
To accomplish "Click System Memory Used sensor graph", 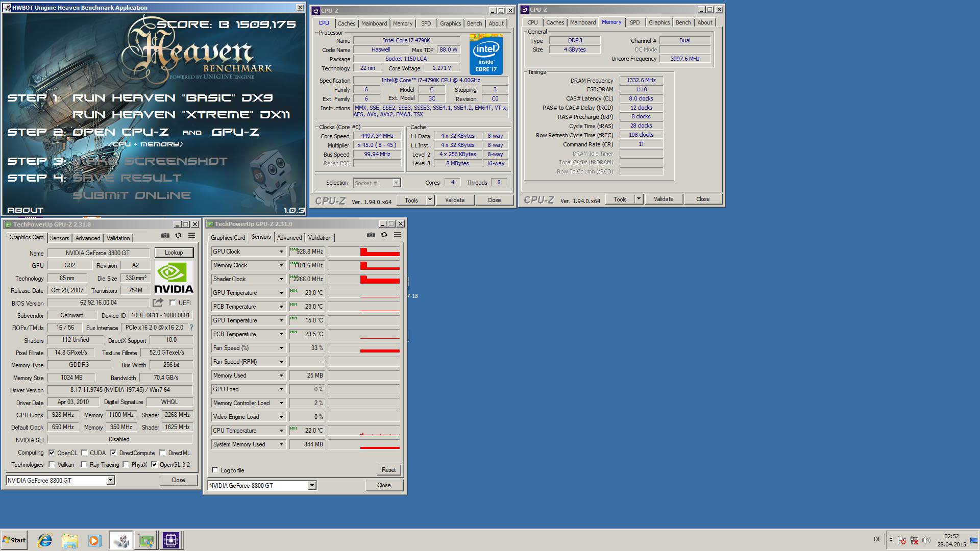I will click(363, 444).
